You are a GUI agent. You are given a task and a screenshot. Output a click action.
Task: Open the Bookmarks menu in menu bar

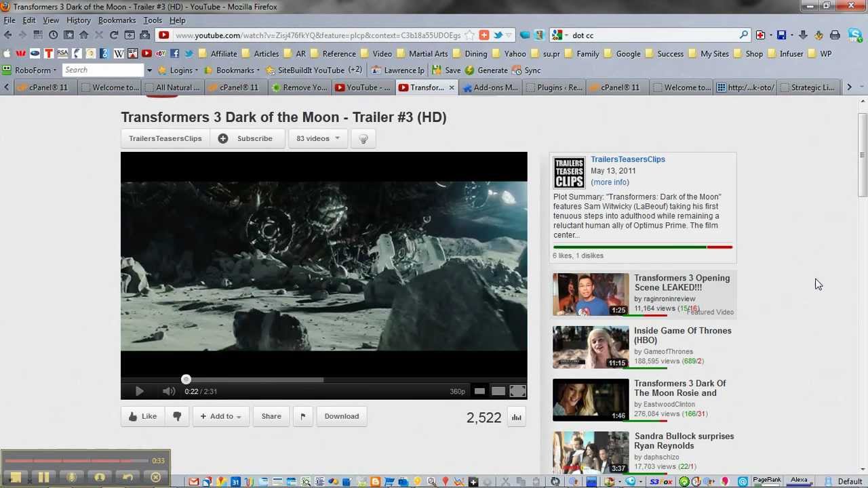tap(117, 20)
